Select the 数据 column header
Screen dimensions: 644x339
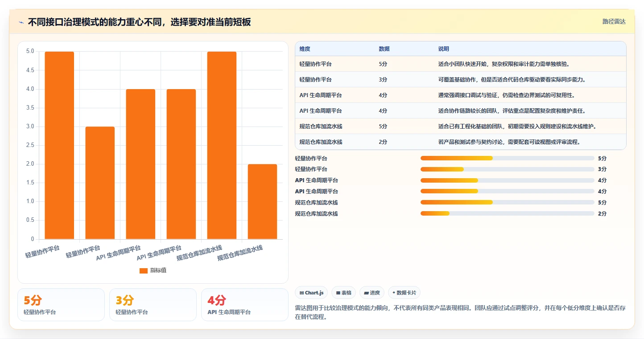384,49
